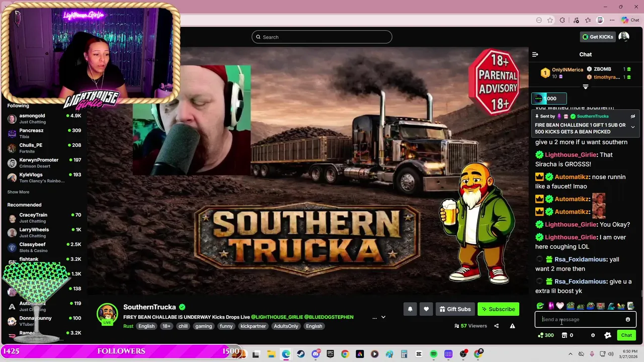Open Spotify from taskbar
Screen dimensions: 644x362
(434, 354)
